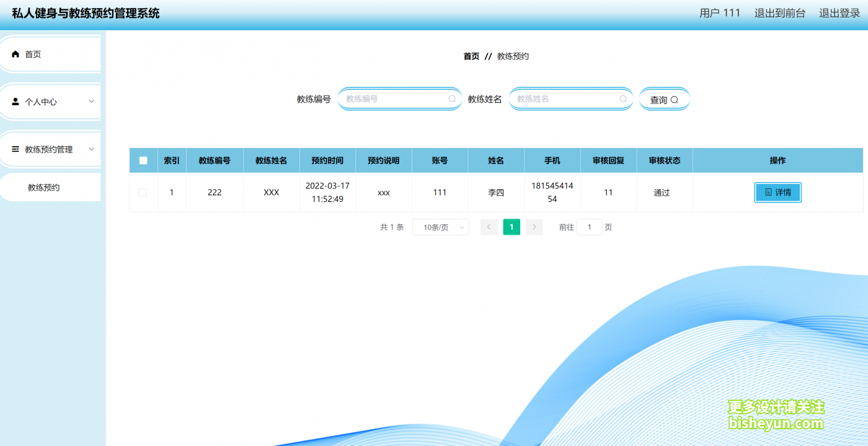The height and width of the screenshot is (446, 868).
Task: Open the 10条/页 page size dropdown
Action: (x=440, y=227)
